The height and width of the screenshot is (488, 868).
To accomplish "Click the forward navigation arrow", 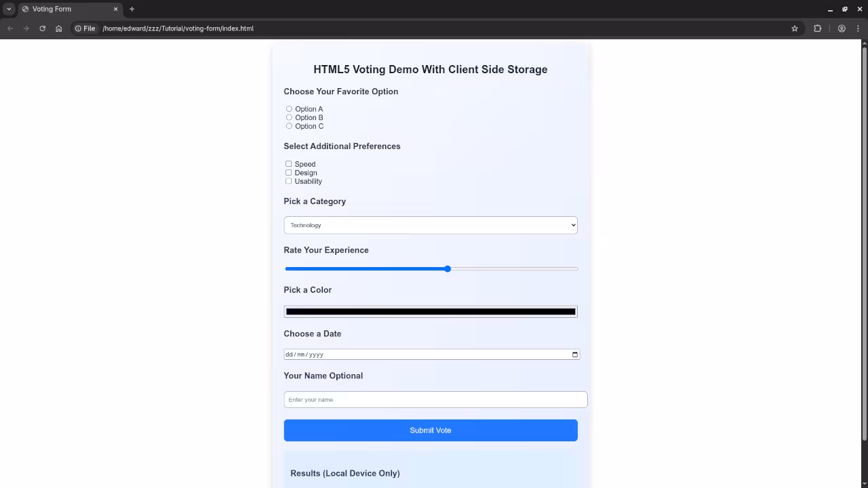I will [x=26, y=28].
